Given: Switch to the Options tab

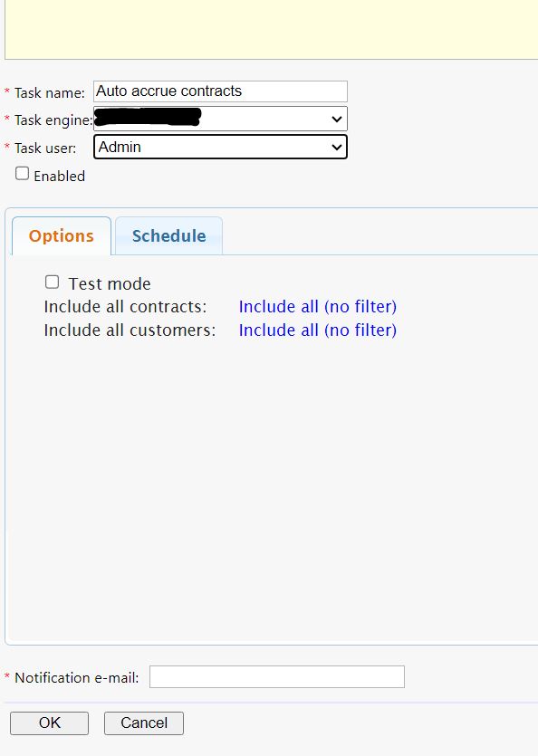Looking at the screenshot, I should pyautogui.click(x=62, y=235).
